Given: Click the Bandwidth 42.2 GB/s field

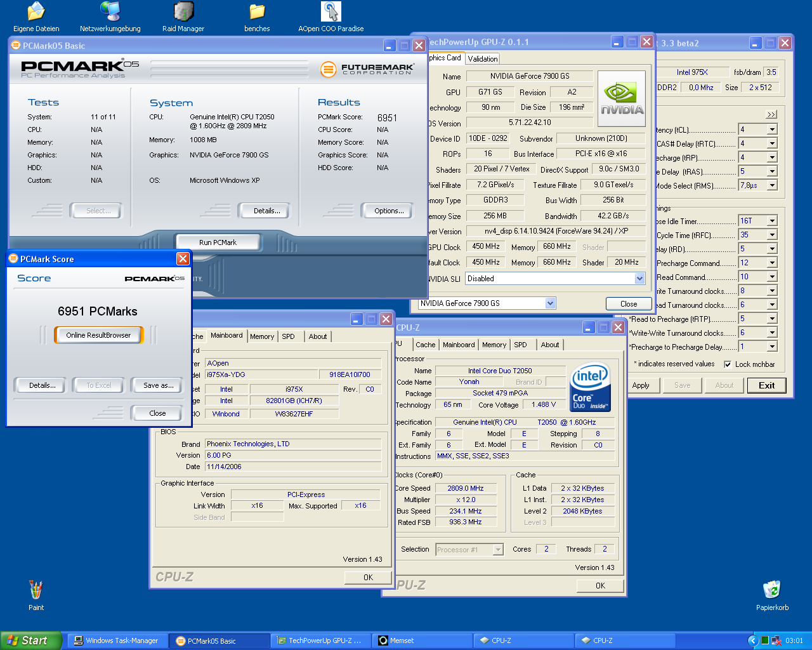Looking at the screenshot, I should [x=613, y=216].
